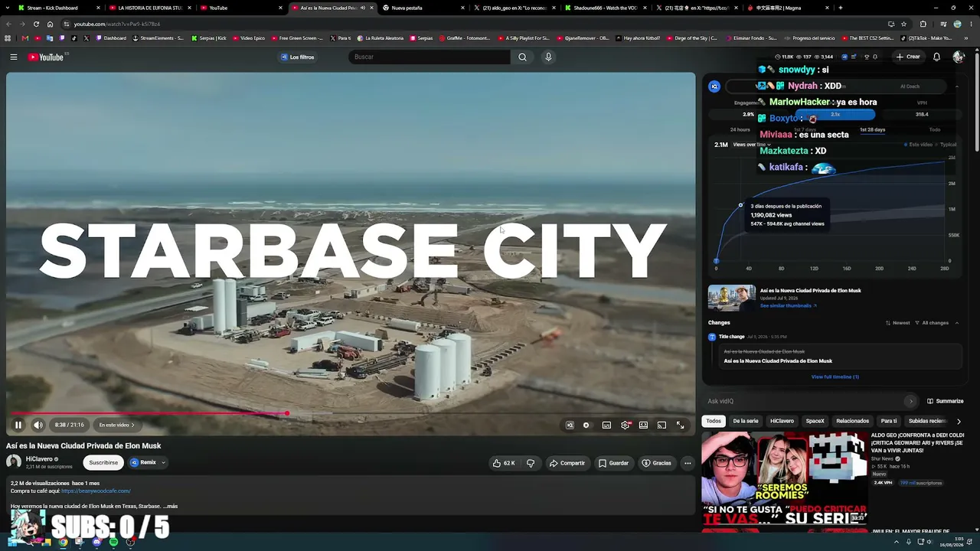980x551 pixels.
Task: Open the more actions ellipsis menu
Action: click(x=688, y=463)
